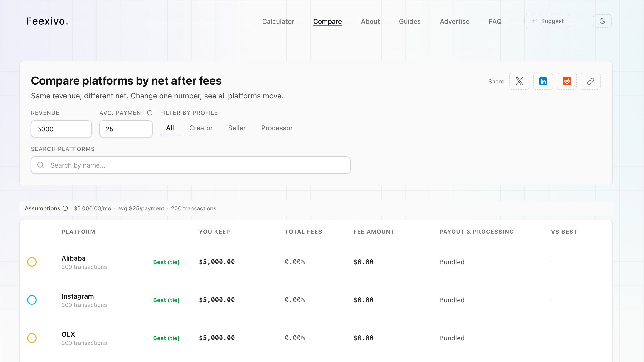Open the Calculator page
Screen dimensions: 644x362
click(278, 21)
